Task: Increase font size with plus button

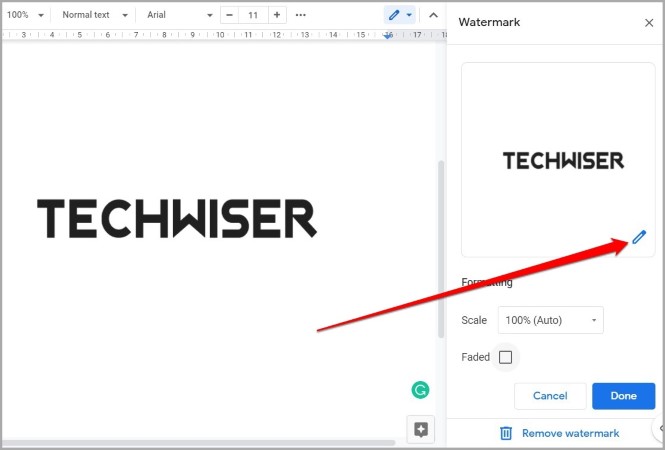Action: point(277,15)
